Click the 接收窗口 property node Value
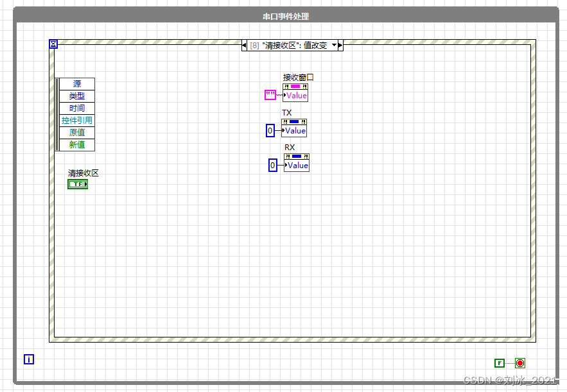This screenshot has height=392, width=567. [x=295, y=96]
